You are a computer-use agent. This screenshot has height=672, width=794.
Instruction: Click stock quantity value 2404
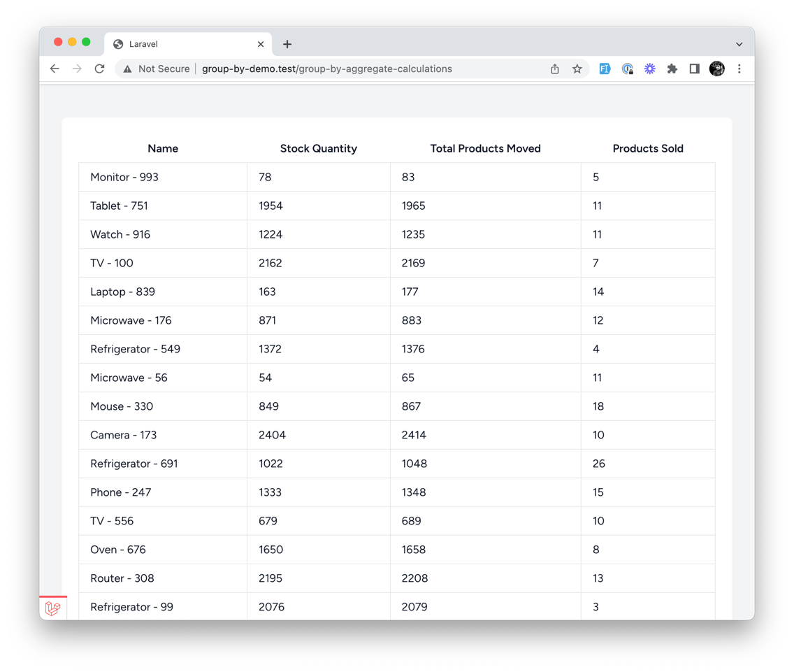point(273,435)
